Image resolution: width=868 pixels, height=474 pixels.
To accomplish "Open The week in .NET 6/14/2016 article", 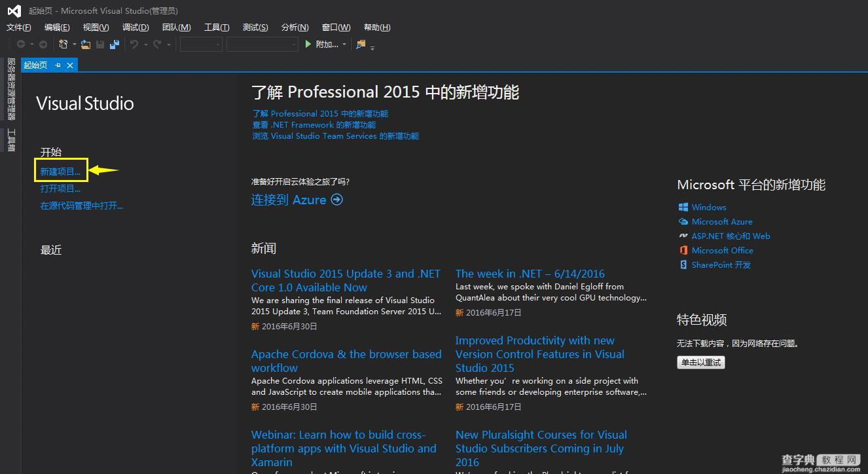I will (530, 274).
